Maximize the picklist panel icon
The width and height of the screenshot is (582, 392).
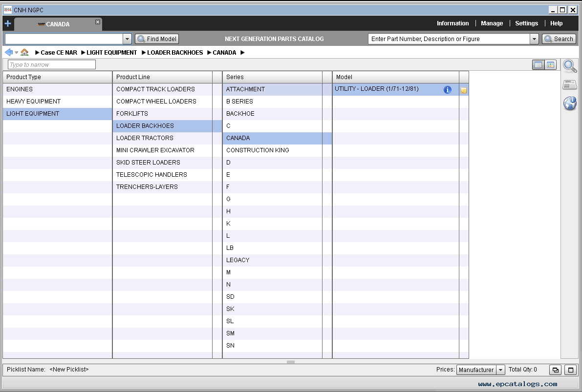click(570, 370)
